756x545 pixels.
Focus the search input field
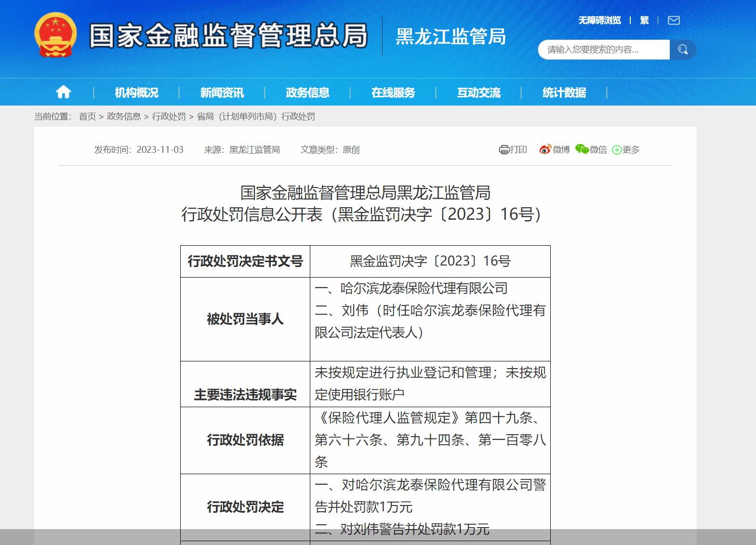604,50
